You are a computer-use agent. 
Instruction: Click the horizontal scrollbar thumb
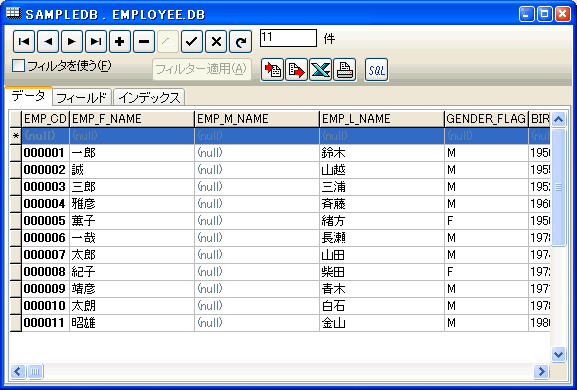[35, 371]
